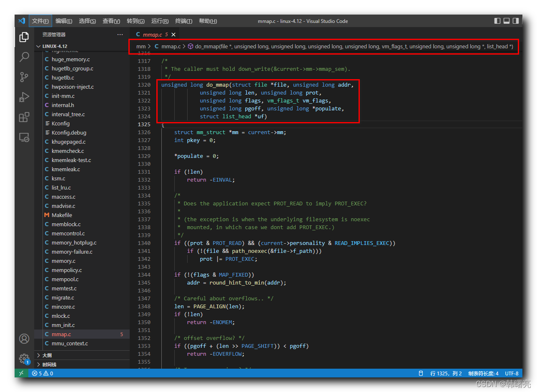Screen dimensions: 537x392
Task: Click 制表符长度: 4 indentation status
Action: click(x=483, y=373)
